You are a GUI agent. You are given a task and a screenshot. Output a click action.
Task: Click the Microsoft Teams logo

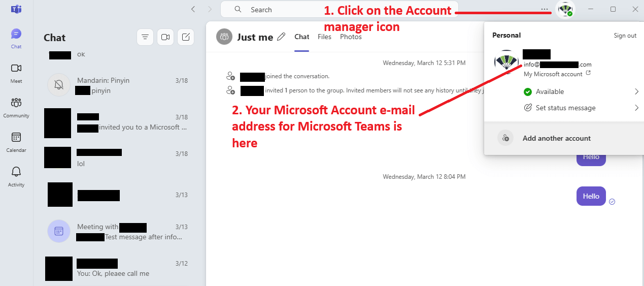point(16,9)
